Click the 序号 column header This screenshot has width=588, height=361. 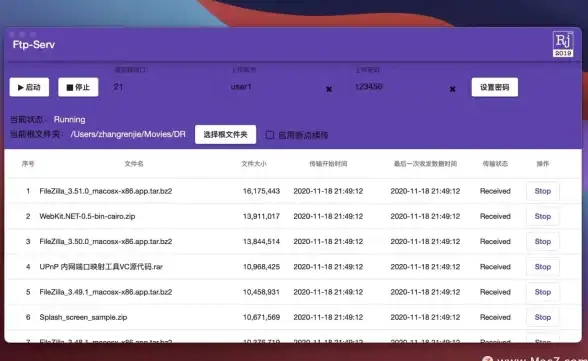click(x=28, y=164)
